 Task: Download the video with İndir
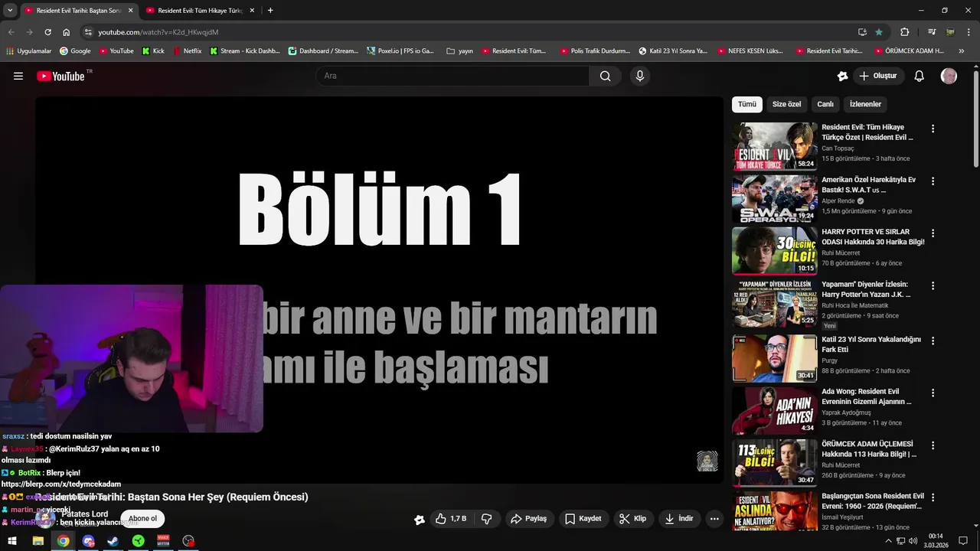679,519
